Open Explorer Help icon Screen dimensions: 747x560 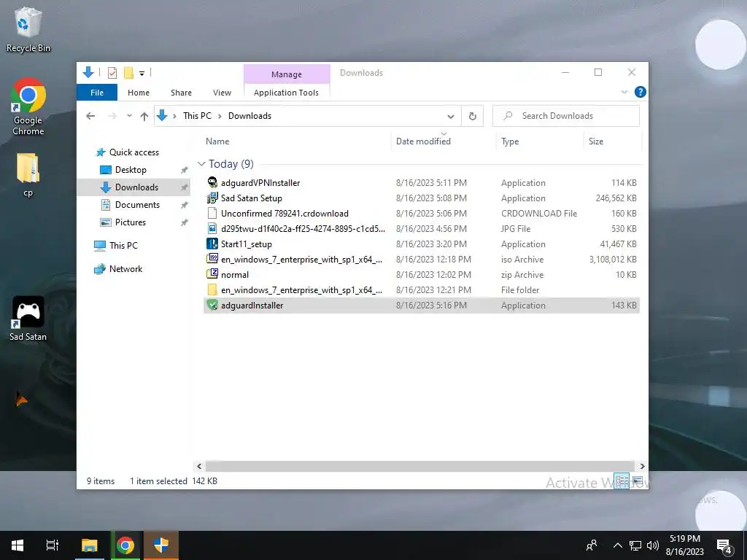point(640,92)
